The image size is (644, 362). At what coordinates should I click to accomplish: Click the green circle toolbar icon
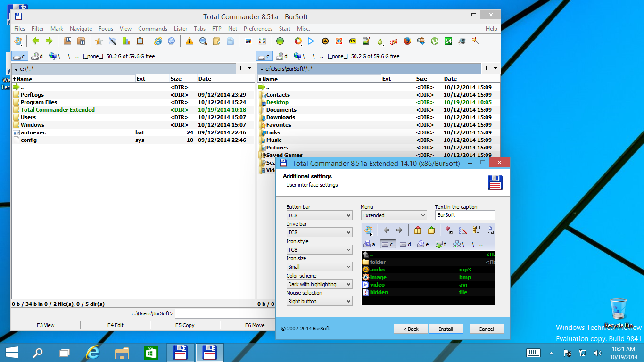[x=280, y=41]
